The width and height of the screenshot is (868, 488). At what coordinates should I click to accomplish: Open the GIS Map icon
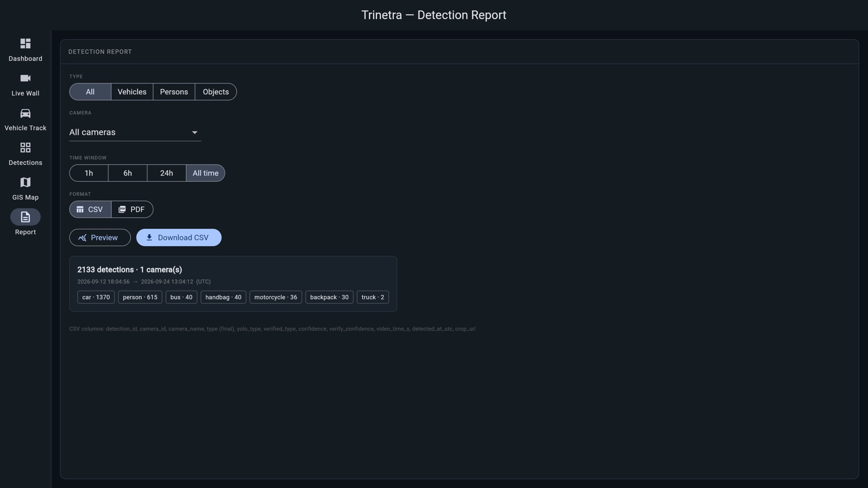(25, 182)
